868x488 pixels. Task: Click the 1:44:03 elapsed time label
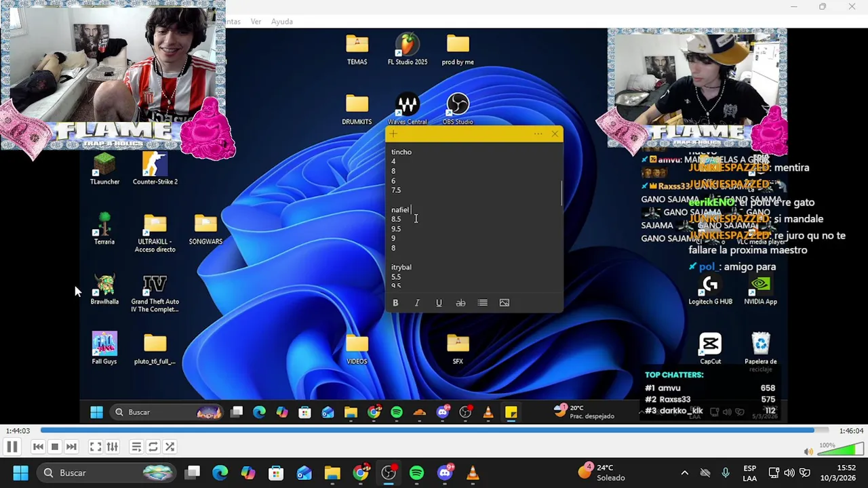tap(18, 431)
